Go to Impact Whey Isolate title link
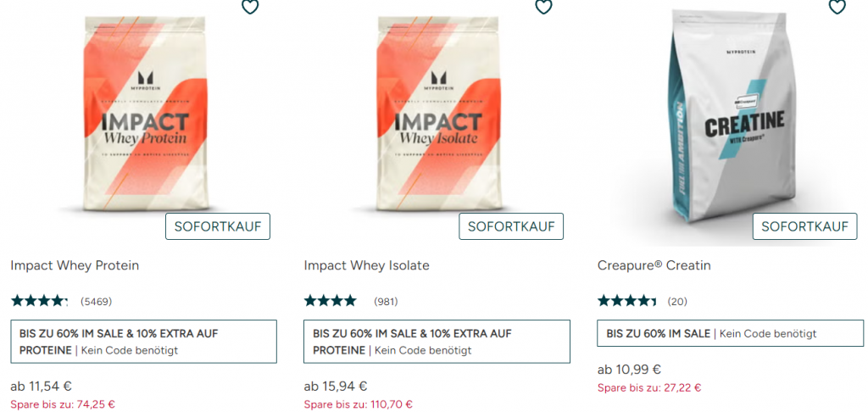Image resolution: width=868 pixels, height=412 pixels. tap(366, 265)
